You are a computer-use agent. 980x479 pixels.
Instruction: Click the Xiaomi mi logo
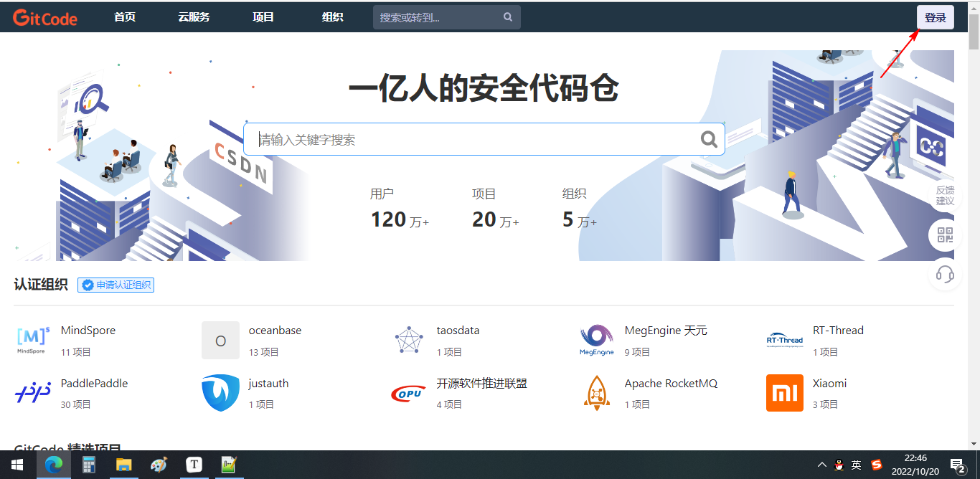pyautogui.click(x=784, y=392)
